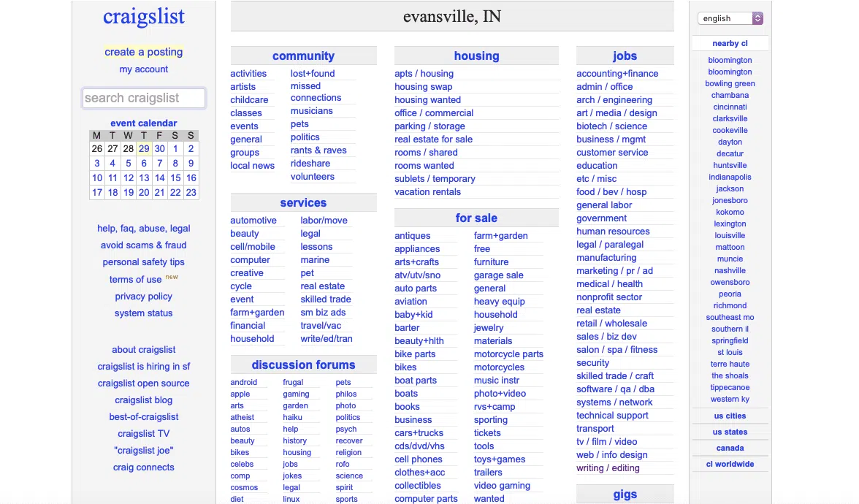Open medical / health jobs
Image resolution: width=859 pixels, height=504 pixels.
point(609,283)
